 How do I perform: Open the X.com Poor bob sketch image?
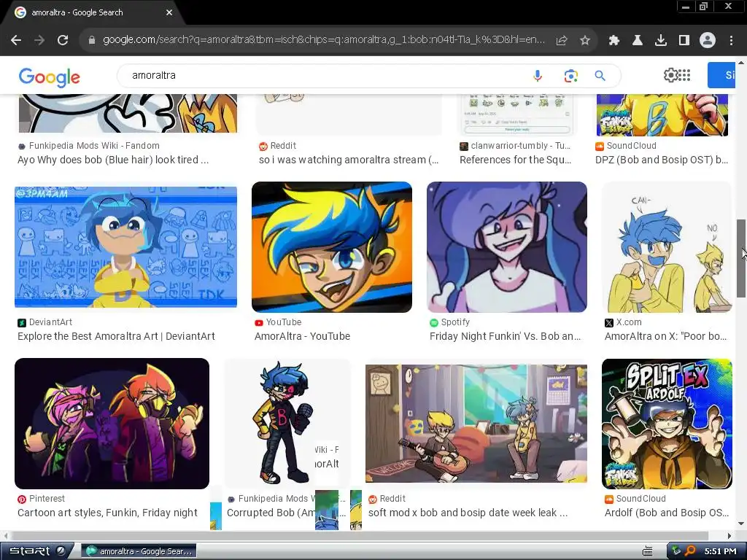pyautogui.click(x=667, y=246)
